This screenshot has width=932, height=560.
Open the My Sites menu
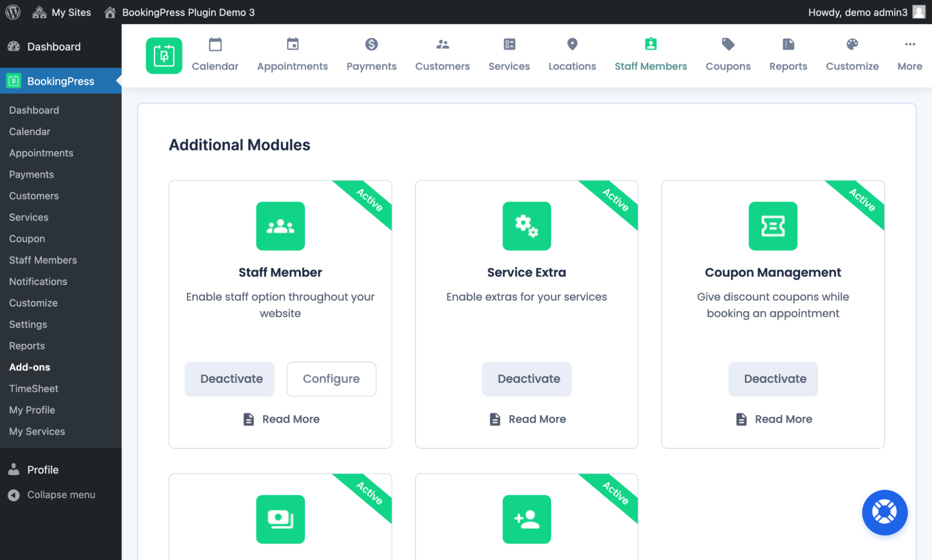[x=61, y=12]
